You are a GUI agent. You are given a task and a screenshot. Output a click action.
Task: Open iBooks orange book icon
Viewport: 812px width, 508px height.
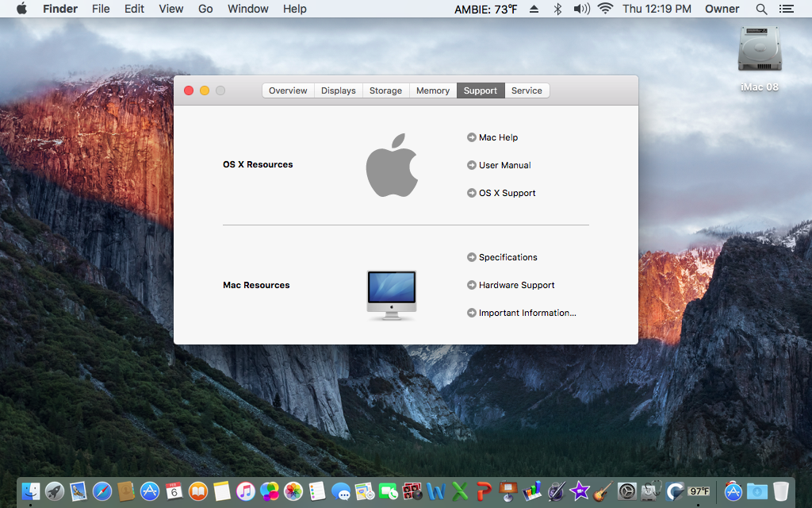pyautogui.click(x=197, y=491)
